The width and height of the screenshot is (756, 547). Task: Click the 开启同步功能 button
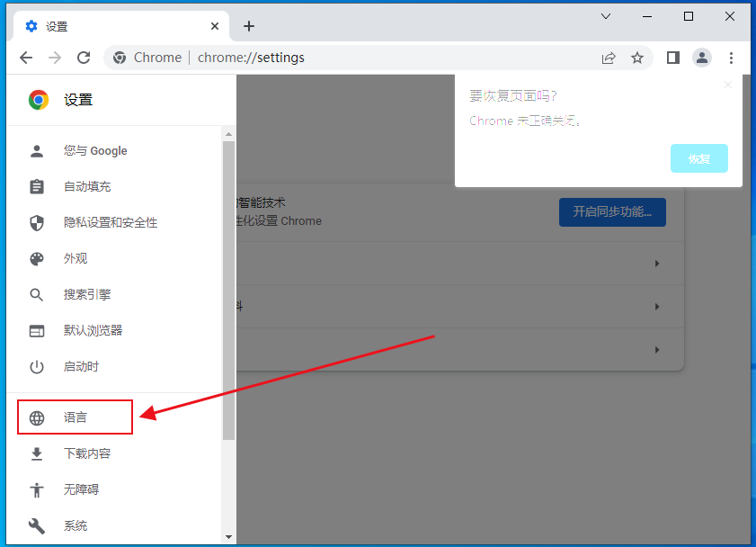click(x=612, y=212)
